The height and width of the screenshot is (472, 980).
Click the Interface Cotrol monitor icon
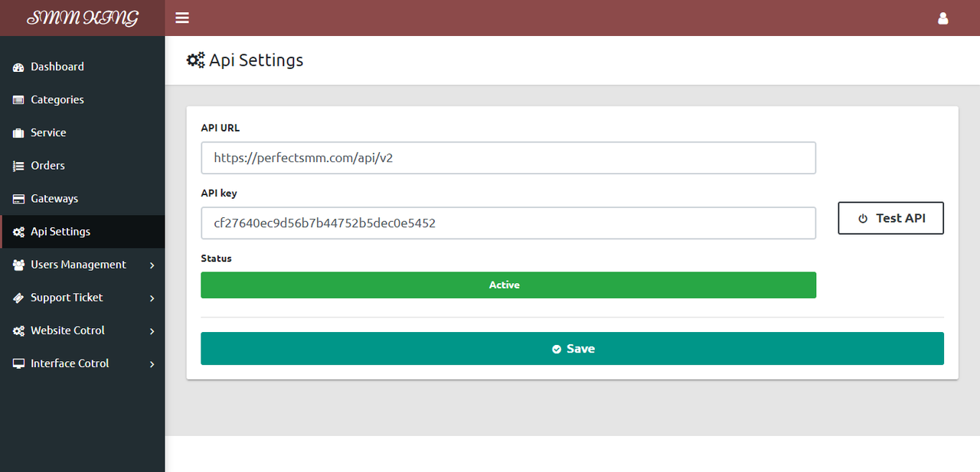(x=18, y=363)
